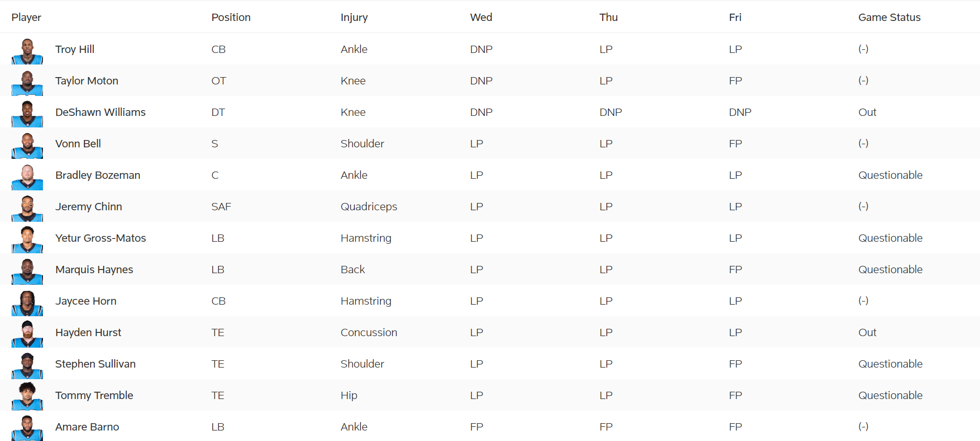Click Troy Hill's headshot photo
The width and height of the screenshot is (980, 441).
[x=27, y=51]
